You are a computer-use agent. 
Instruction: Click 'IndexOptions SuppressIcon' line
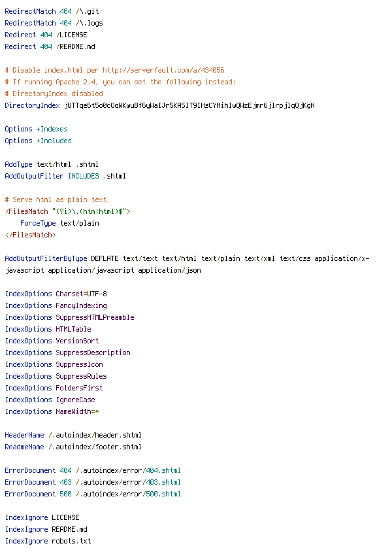click(x=54, y=364)
